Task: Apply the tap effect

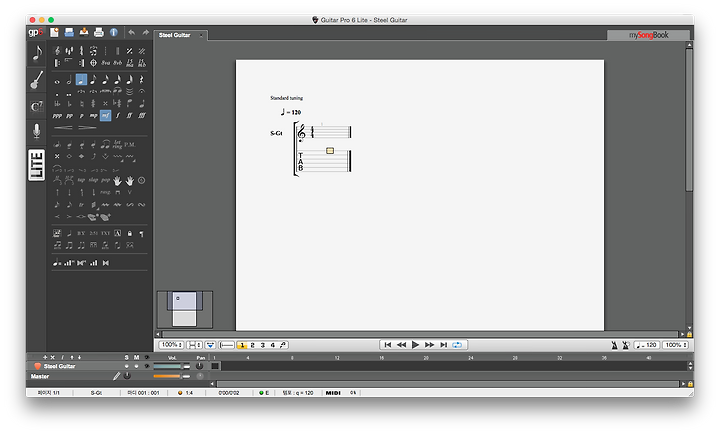Action: coord(81,180)
